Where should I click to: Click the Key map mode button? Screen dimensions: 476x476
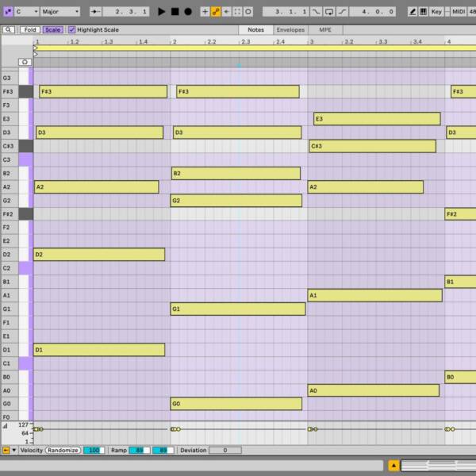point(436,12)
